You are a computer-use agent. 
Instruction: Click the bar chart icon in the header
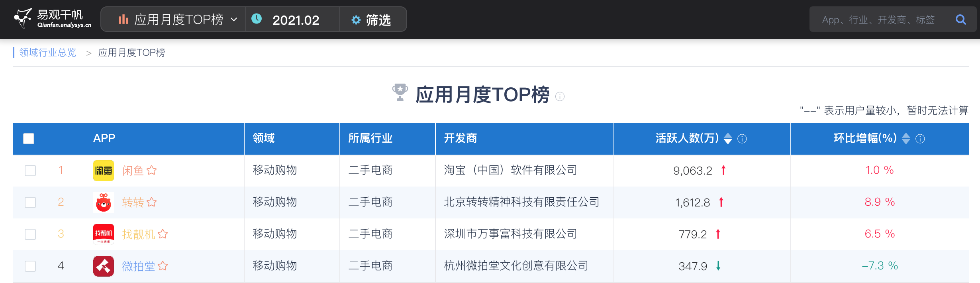pos(123,19)
